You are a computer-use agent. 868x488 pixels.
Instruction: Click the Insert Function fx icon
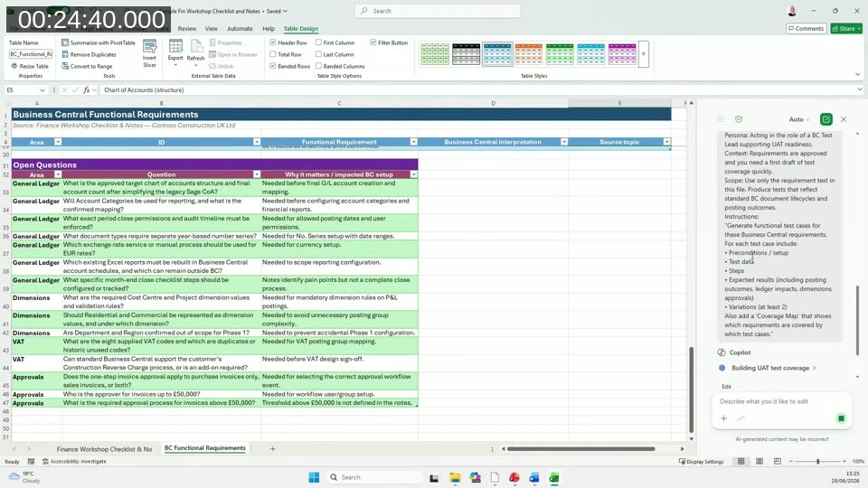(x=87, y=89)
